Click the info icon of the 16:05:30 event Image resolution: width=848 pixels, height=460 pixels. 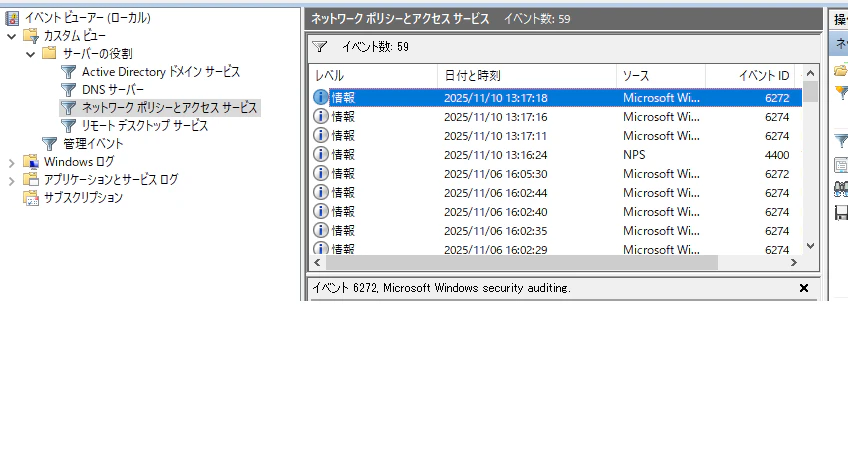tap(321, 173)
